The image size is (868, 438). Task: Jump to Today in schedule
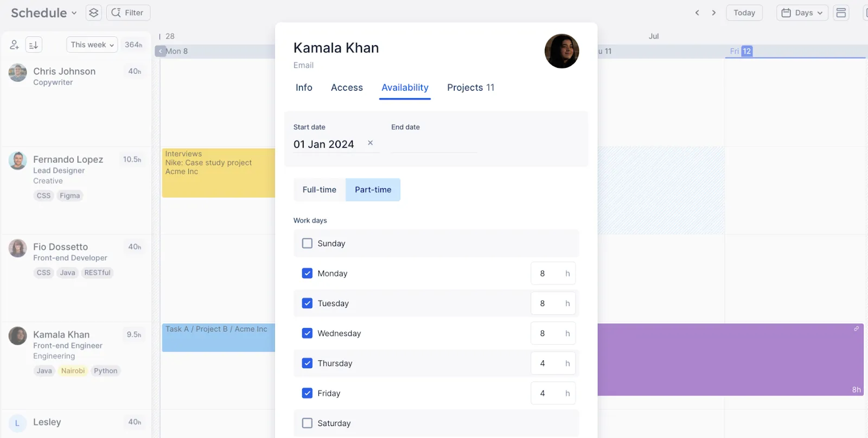(744, 12)
